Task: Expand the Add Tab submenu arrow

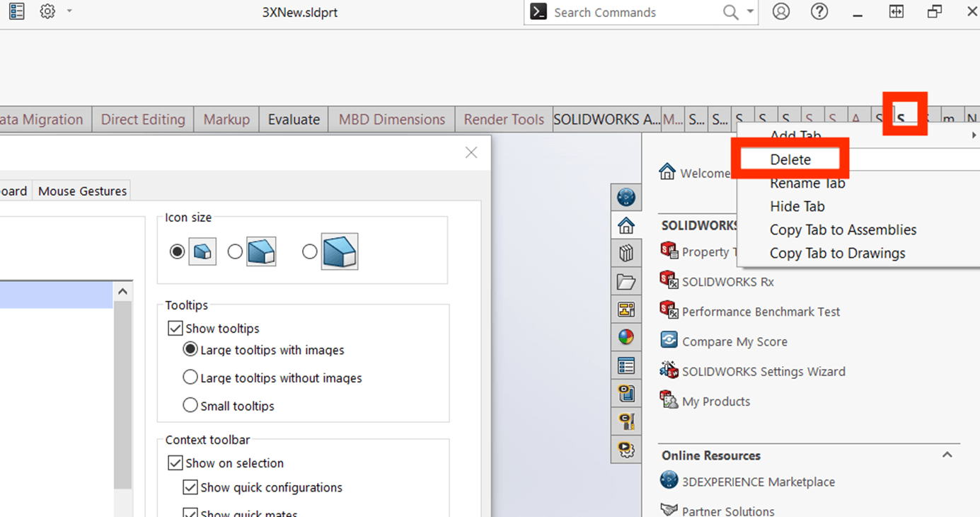Action: [x=974, y=135]
